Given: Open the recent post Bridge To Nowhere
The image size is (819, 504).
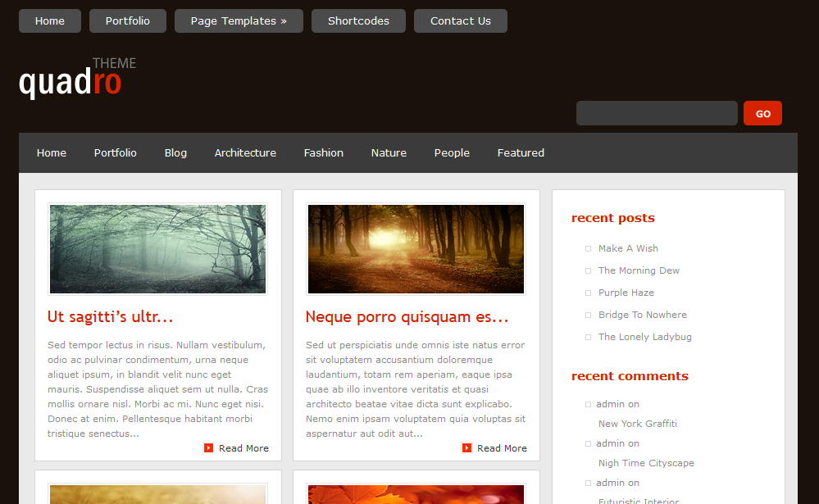Looking at the screenshot, I should (643, 315).
